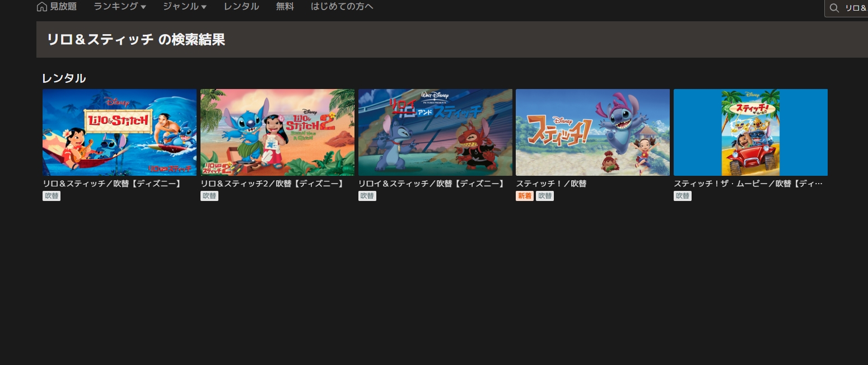868x365 pixels.
Task: Click the search input field
Action: 855,8
